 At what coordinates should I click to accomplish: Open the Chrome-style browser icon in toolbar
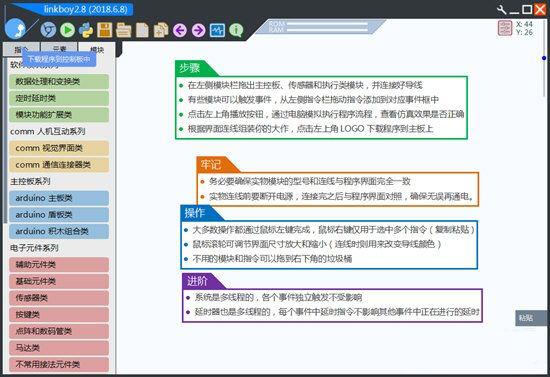tap(48, 30)
